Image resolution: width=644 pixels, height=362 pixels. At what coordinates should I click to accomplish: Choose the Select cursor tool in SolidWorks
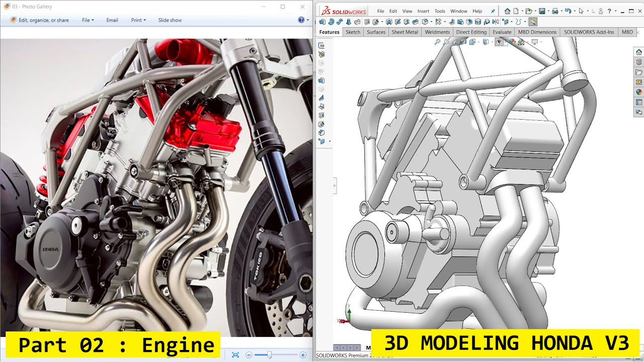581,11
